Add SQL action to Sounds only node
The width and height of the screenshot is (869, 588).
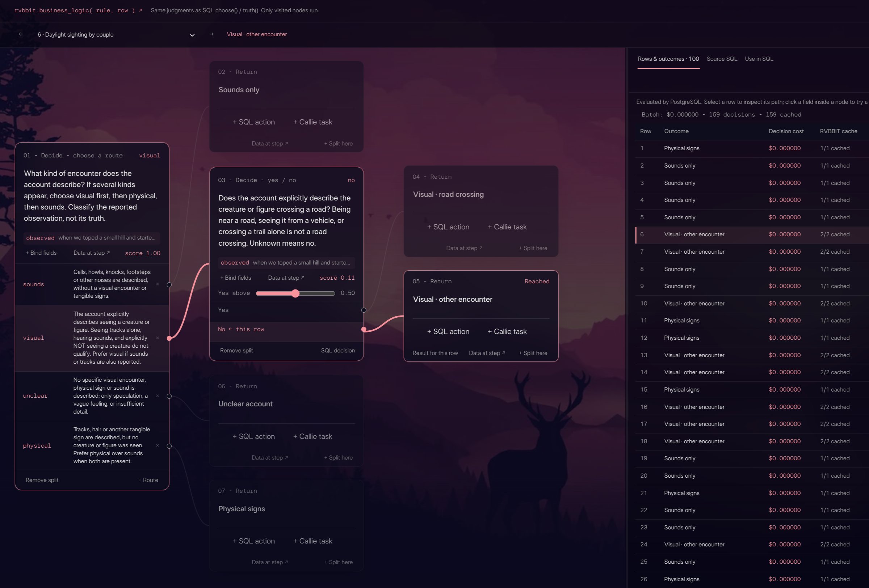click(253, 122)
